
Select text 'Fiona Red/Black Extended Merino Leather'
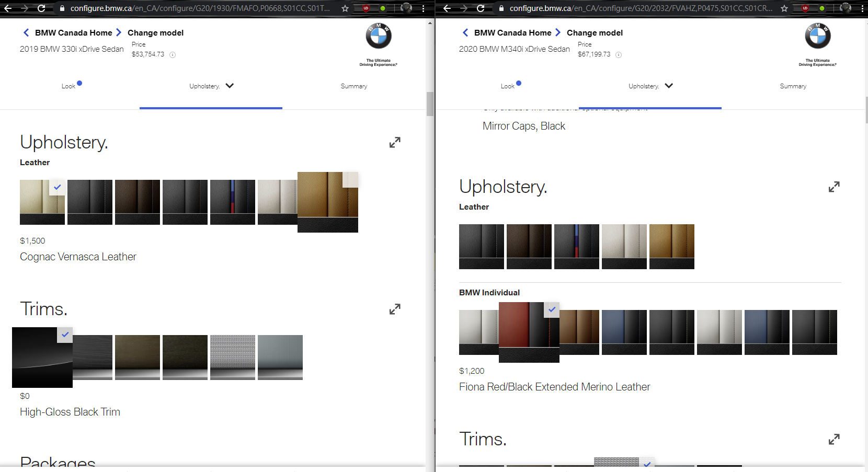coord(554,387)
